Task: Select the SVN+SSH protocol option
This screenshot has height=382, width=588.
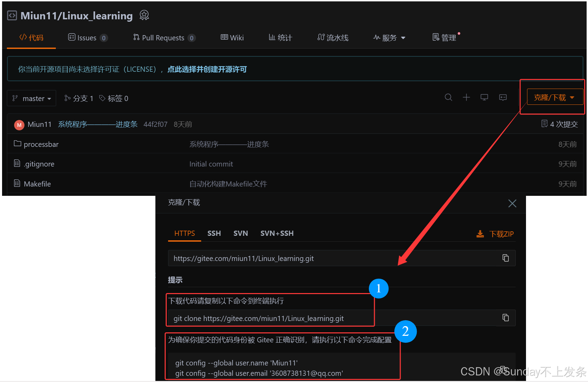Action: 277,233
